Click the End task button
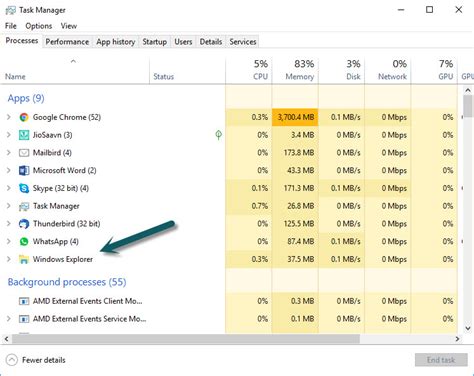474x376 pixels. point(441,360)
